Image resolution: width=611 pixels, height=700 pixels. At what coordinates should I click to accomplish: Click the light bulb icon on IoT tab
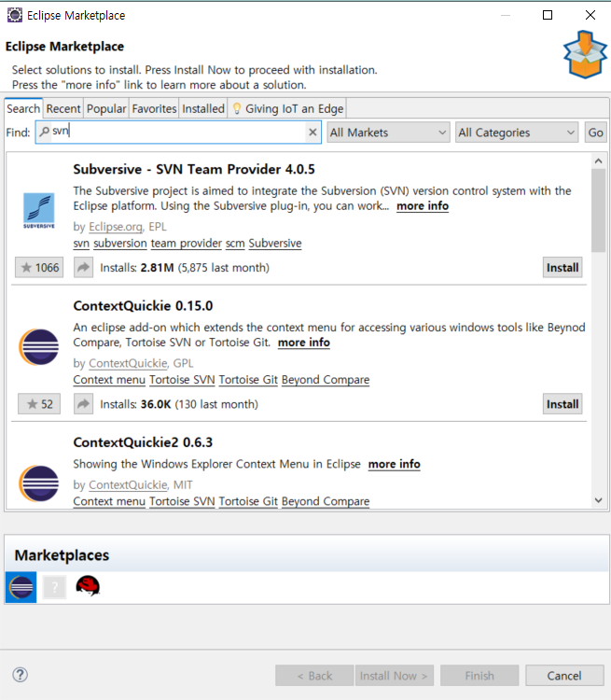[237, 108]
